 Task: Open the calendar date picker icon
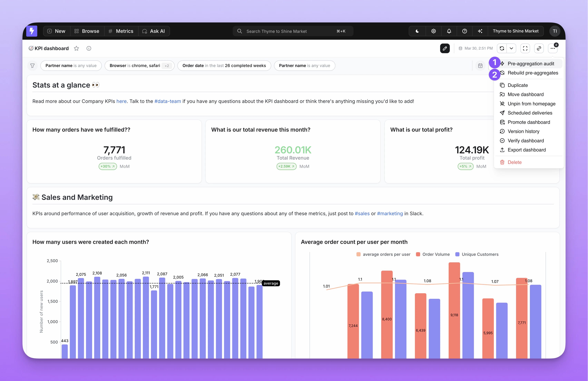(x=480, y=65)
